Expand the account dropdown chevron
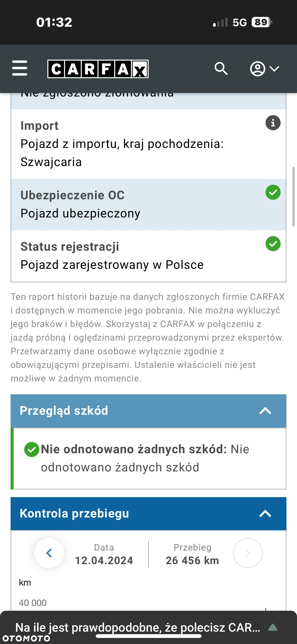The height and width of the screenshot is (644, 297). 274,69
